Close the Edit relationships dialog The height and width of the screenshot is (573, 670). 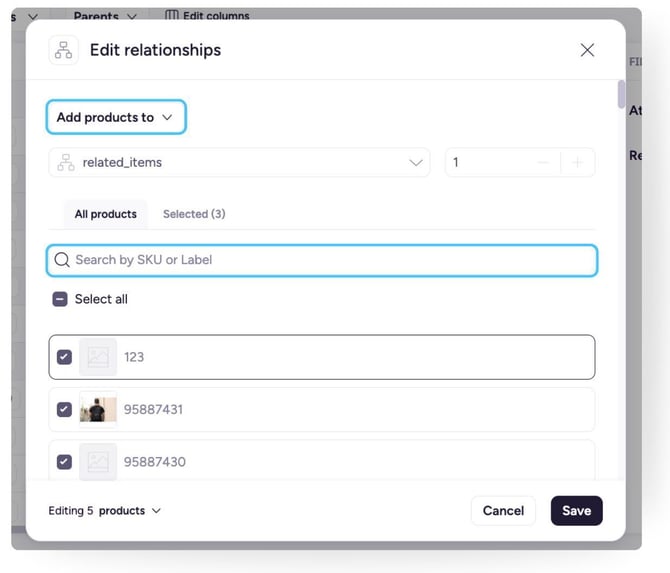tap(587, 50)
